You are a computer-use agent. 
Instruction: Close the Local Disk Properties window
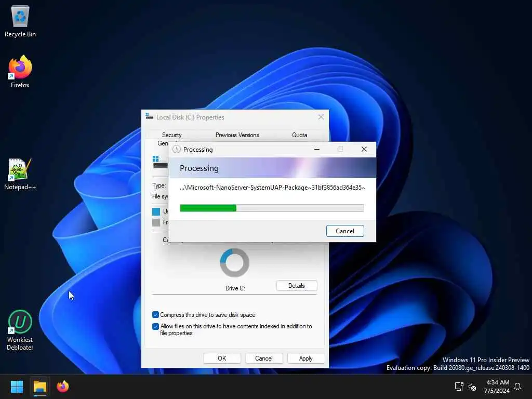pyautogui.click(x=321, y=117)
